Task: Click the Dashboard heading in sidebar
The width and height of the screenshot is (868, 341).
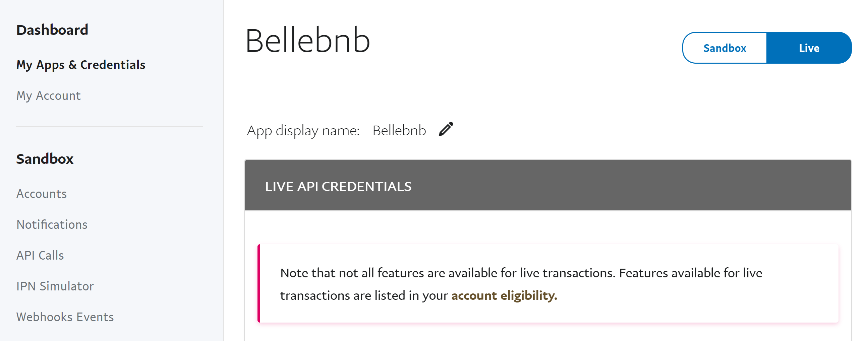Action: click(52, 30)
